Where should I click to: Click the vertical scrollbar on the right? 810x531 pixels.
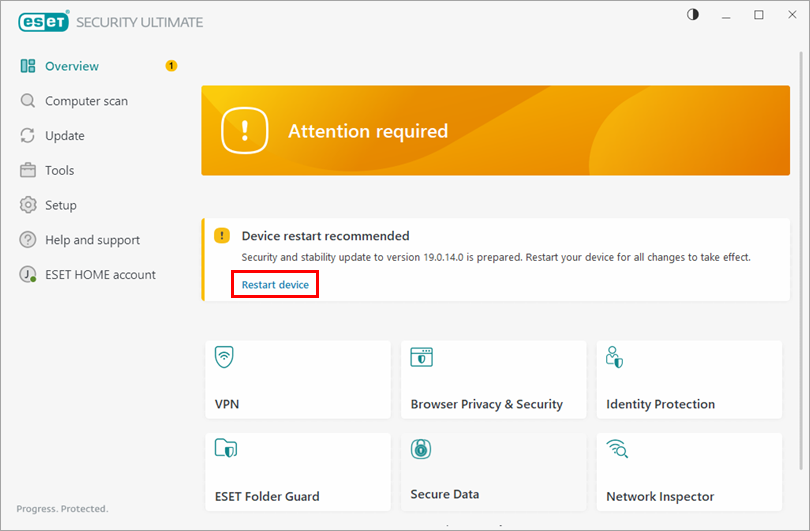(803, 270)
